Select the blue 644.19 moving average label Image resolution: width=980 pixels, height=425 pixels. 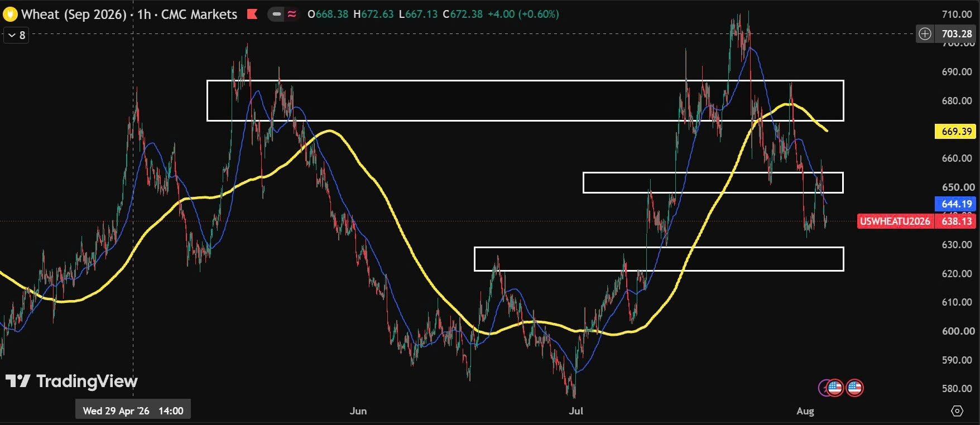pyautogui.click(x=955, y=204)
